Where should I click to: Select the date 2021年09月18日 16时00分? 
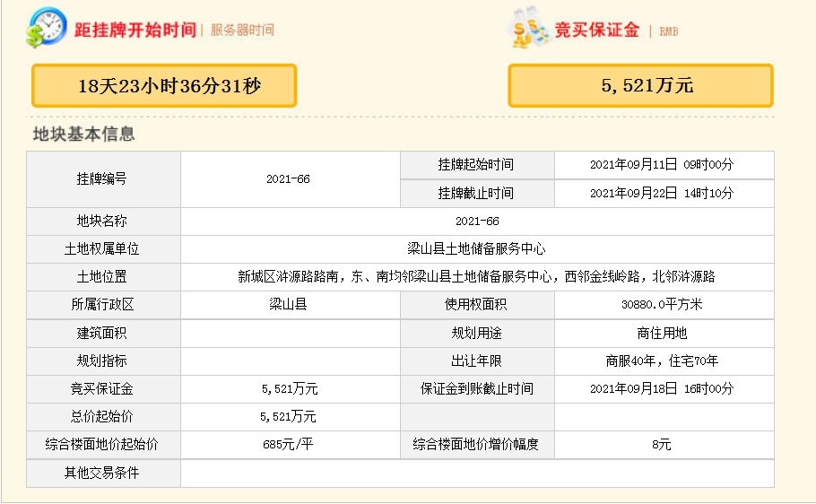tap(662, 389)
